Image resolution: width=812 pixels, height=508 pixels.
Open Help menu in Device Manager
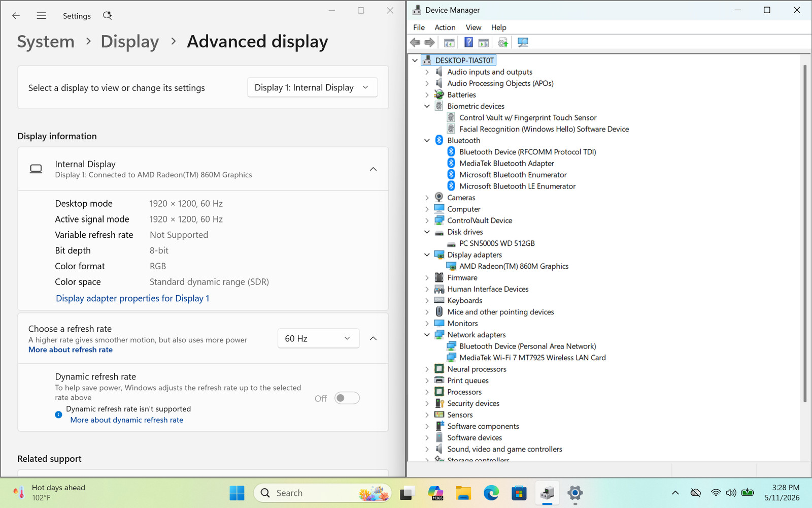(499, 27)
